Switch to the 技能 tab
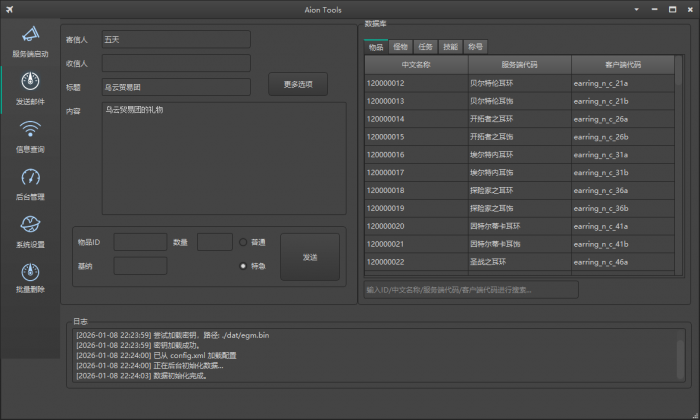Viewport: 700px width, 420px height. pyautogui.click(x=450, y=46)
